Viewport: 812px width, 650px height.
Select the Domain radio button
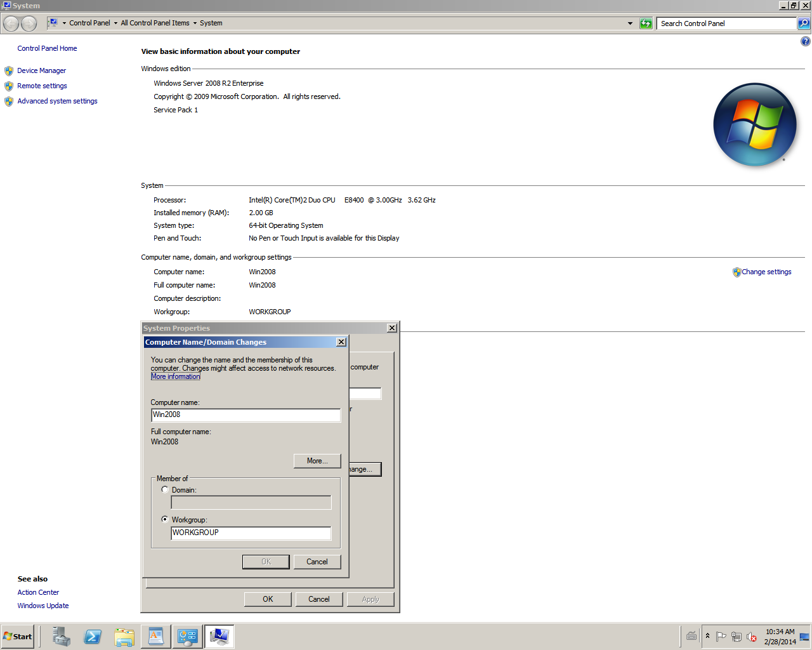tap(165, 489)
